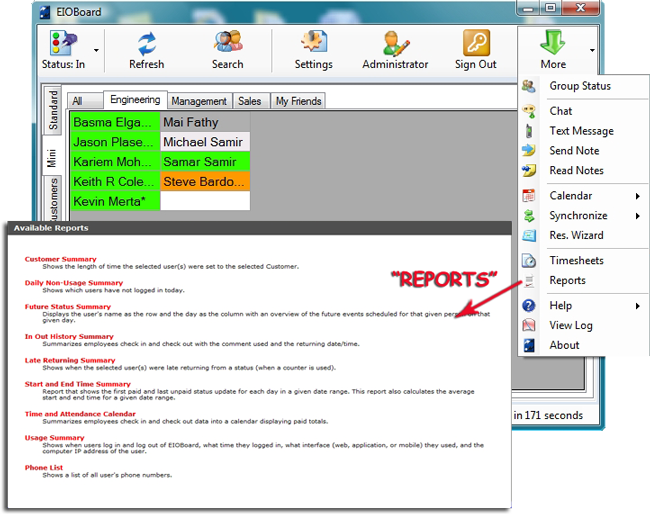Viewport: 650px width, 514px height.
Task: Click the About icon in menu
Action: [x=529, y=345]
